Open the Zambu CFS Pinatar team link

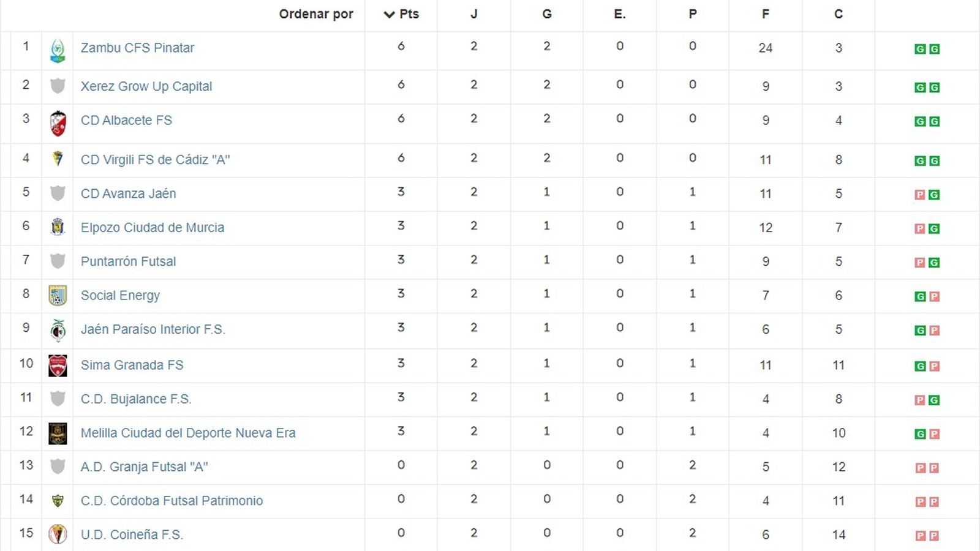coord(137,48)
